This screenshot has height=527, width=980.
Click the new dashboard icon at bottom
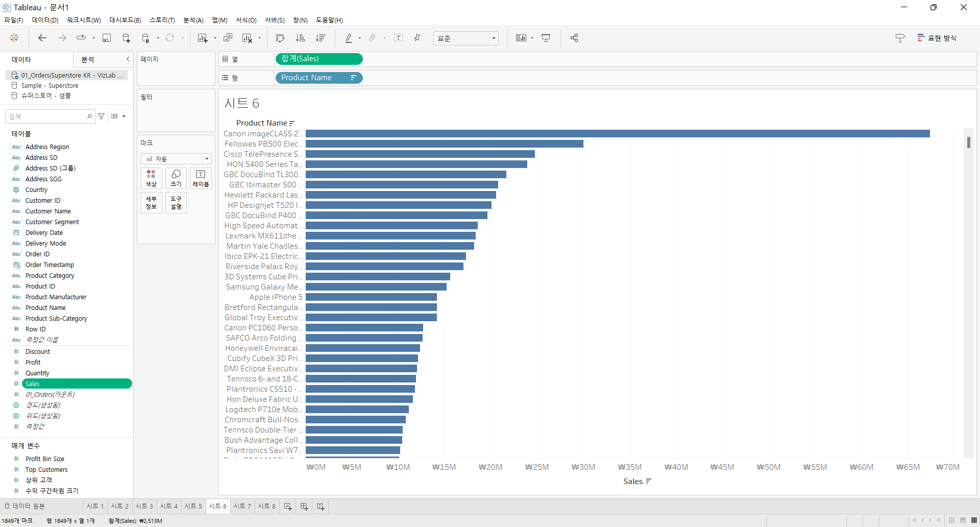[x=304, y=506]
